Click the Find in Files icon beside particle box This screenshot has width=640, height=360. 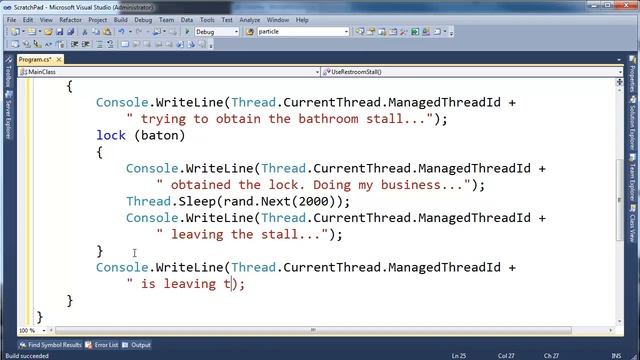pos(249,32)
